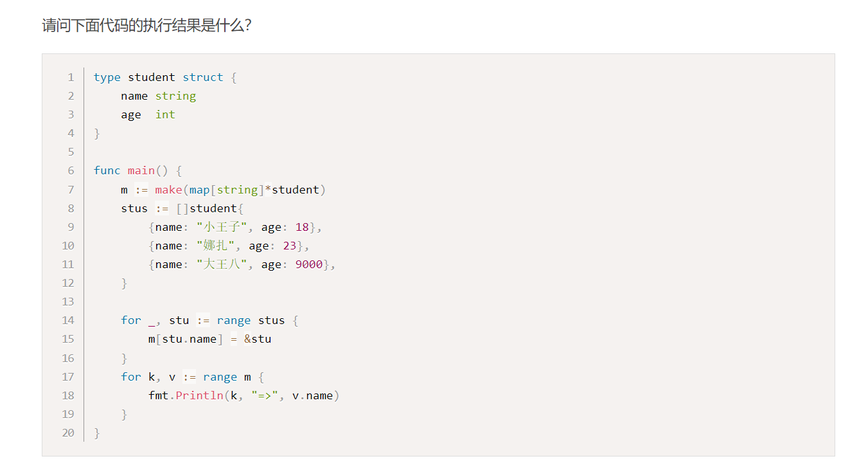Click the "大王八" string literal
Viewport: 868px width, 470px height.
(222, 264)
